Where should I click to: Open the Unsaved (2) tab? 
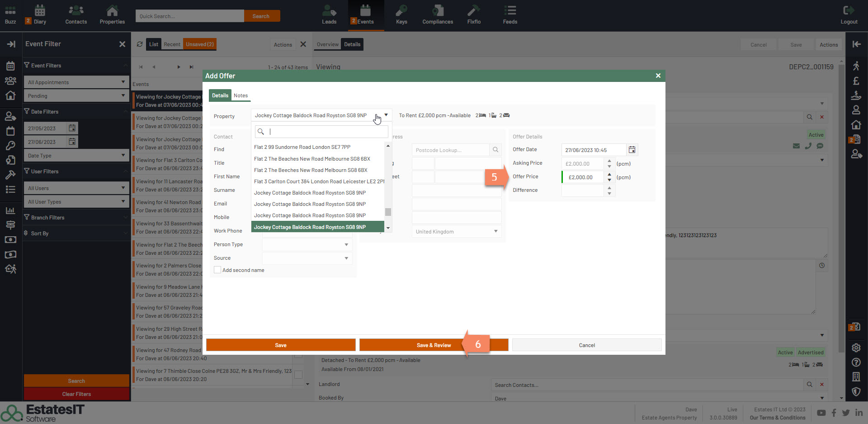click(x=199, y=44)
